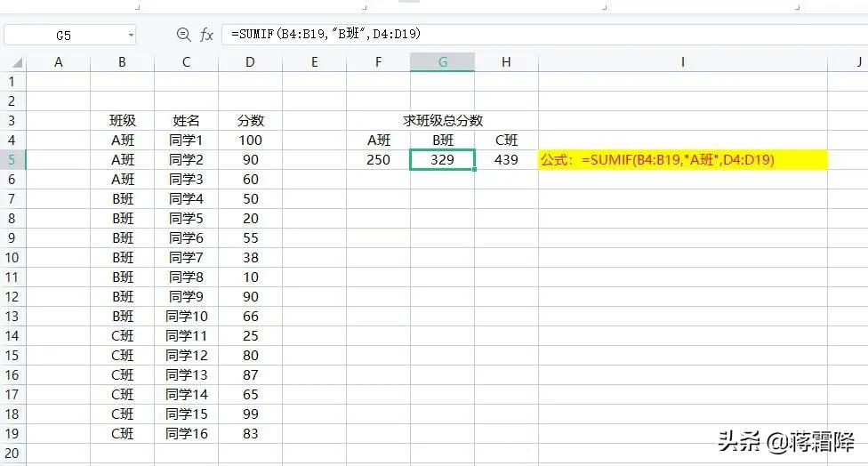The width and height of the screenshot is (868, 466).
Task: Open the fx insert function dialog
Action: click(206, 35)
